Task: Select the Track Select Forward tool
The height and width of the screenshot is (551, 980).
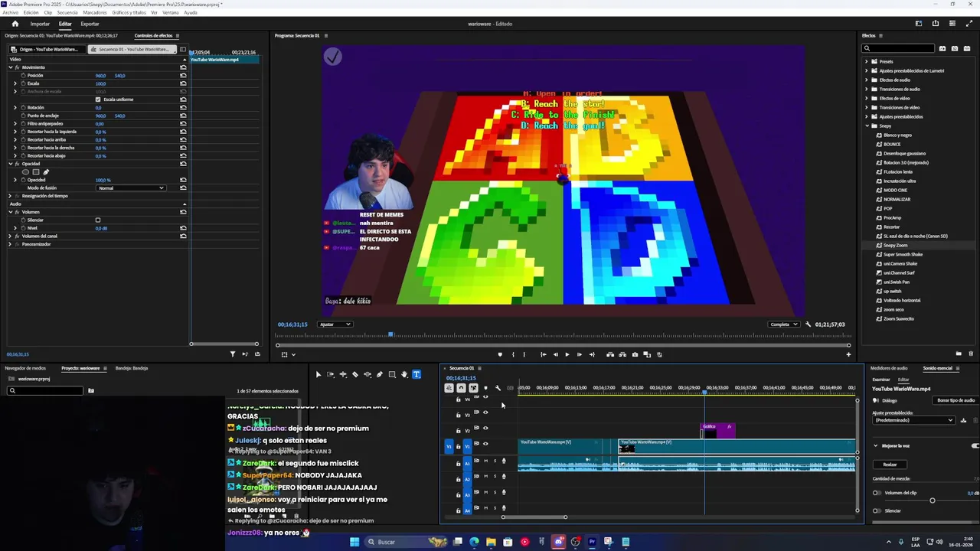Action: click(331, 374)
